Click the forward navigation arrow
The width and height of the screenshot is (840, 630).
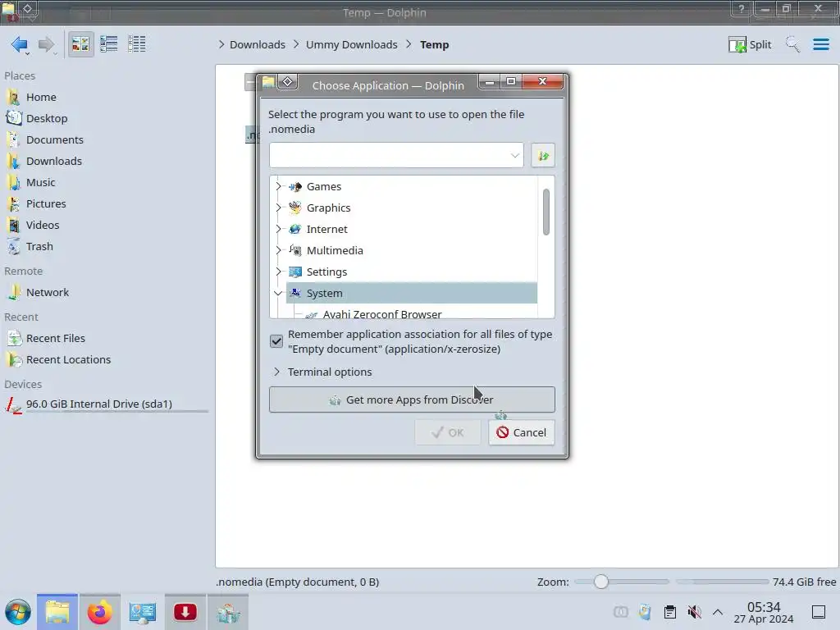tap(47, 44)
